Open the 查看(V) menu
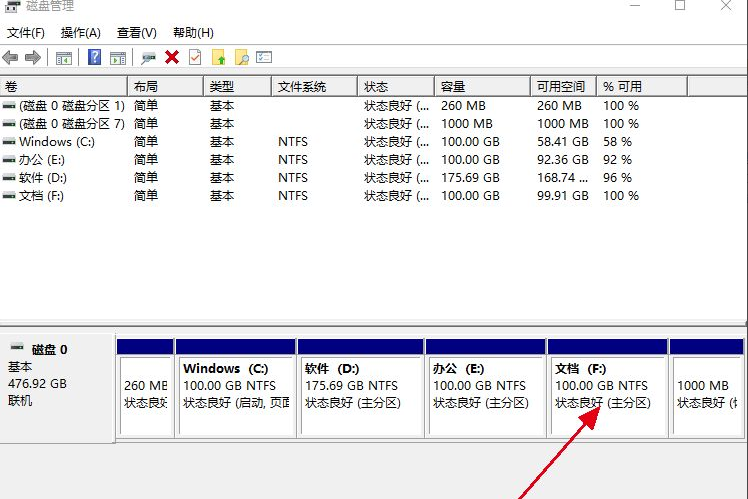748x499 pixels. pyautogui.click(x=136, y=33)
